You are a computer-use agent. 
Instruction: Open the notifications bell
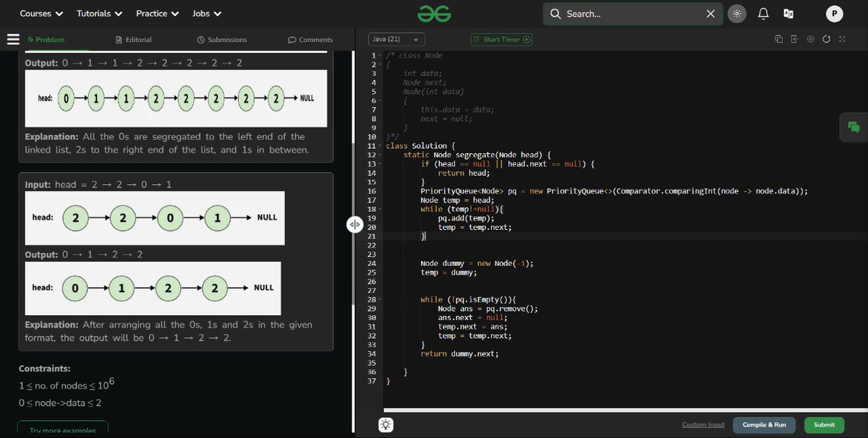(x=763, y=14)
